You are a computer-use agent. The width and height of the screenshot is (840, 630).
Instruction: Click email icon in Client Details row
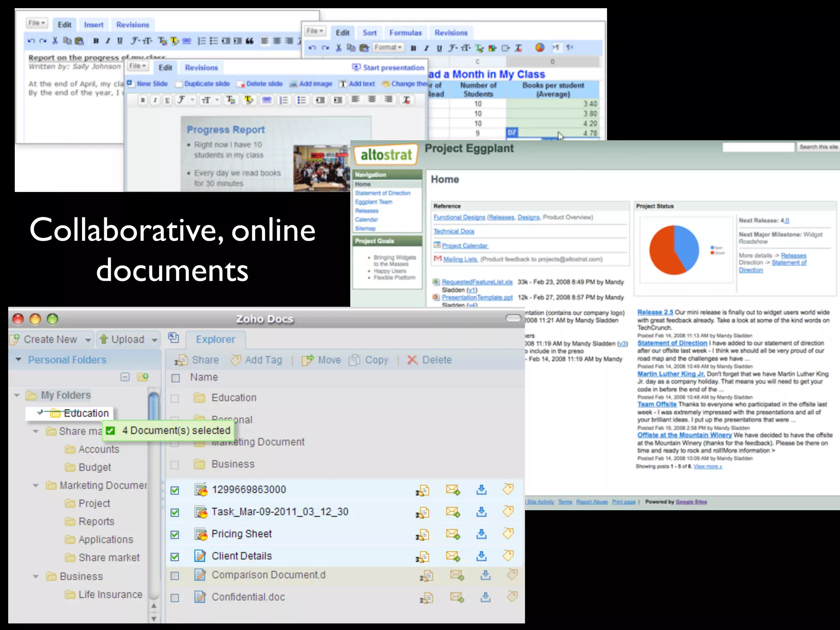coord(453,556)
